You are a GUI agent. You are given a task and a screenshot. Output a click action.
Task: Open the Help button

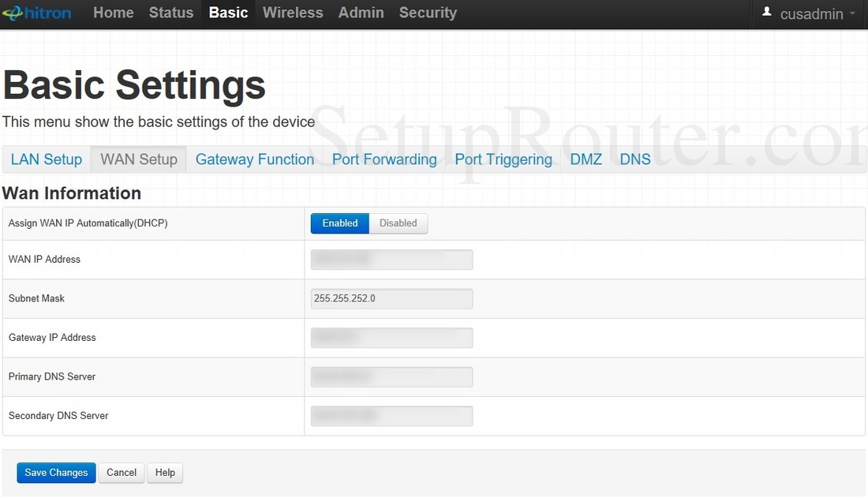click(x=165, y=473)
